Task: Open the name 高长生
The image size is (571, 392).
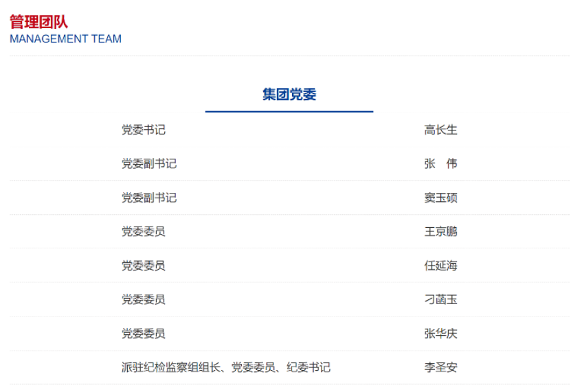Action: (440, 130)
